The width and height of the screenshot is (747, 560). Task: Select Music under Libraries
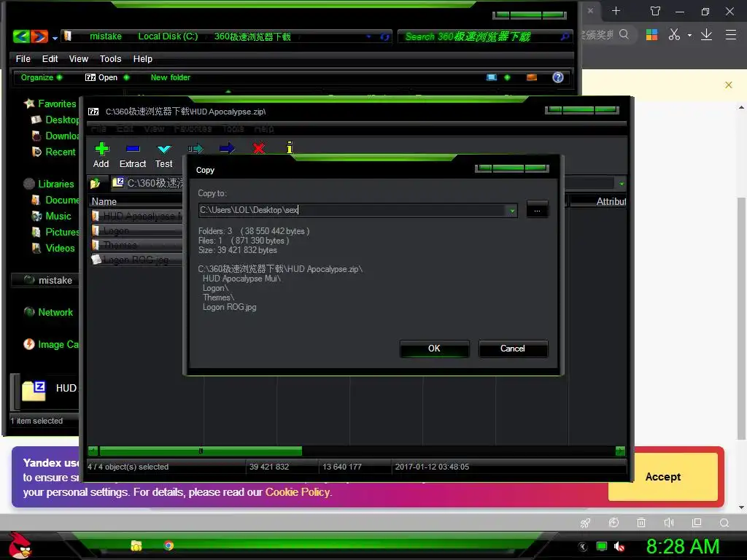coord(52,216)
